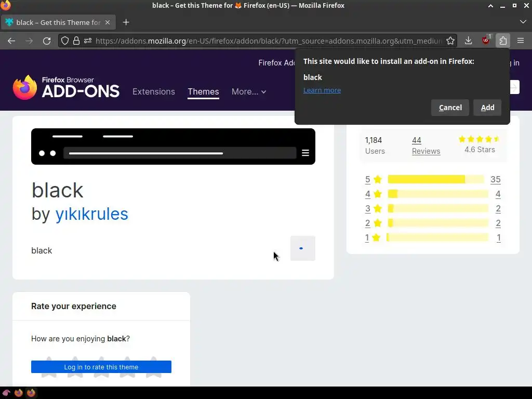Click the 35 count for five stars
532x399 pixels.
click(495, 179)
